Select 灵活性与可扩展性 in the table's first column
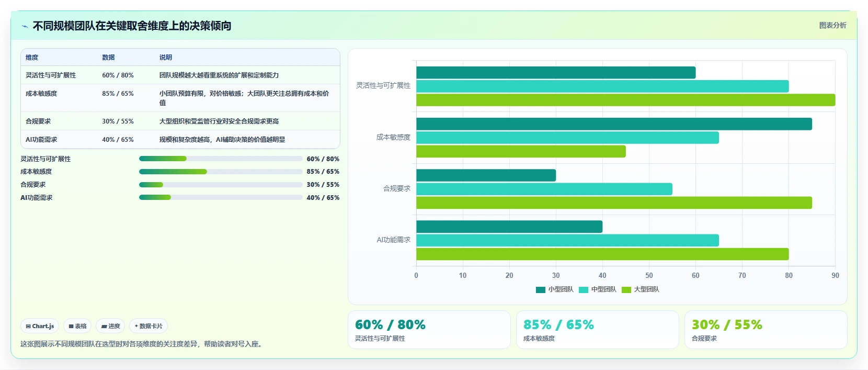This screenshot has width=868, height=370. (51, 75)
